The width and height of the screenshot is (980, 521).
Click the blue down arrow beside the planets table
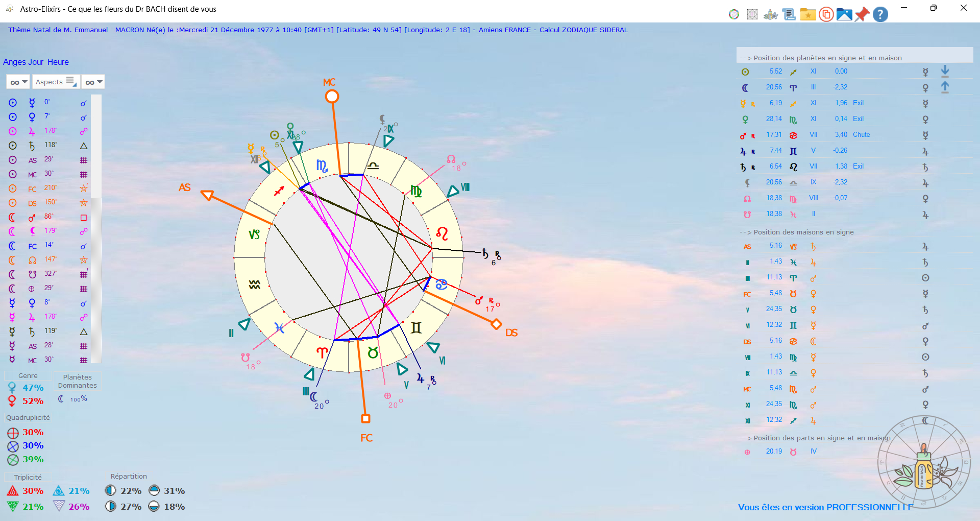[x=945, y=71]
